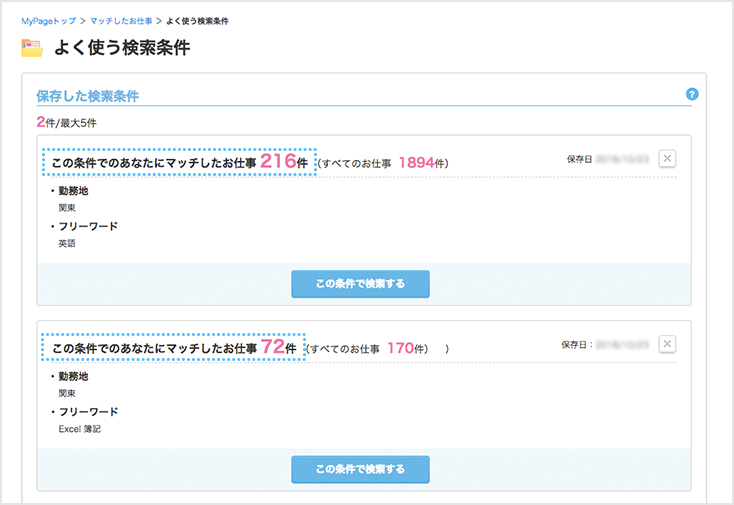
Task: Click the Excel 簿記 freeword value
Action: 79,429
